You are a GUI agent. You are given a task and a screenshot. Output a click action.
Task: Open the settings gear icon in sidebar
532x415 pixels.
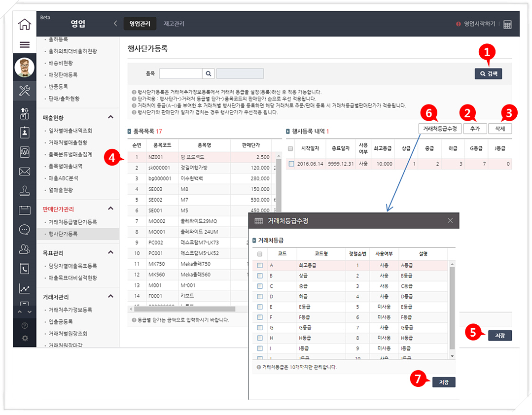point(25,338)
